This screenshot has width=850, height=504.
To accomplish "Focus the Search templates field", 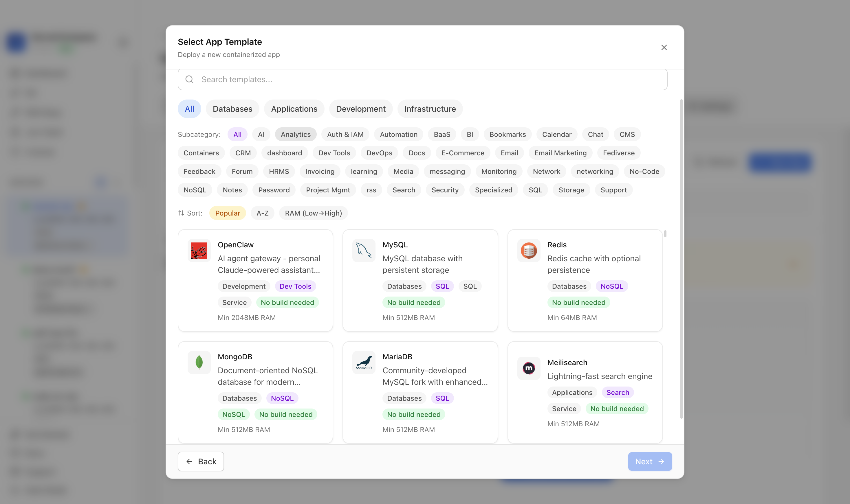I will [422, 80].
